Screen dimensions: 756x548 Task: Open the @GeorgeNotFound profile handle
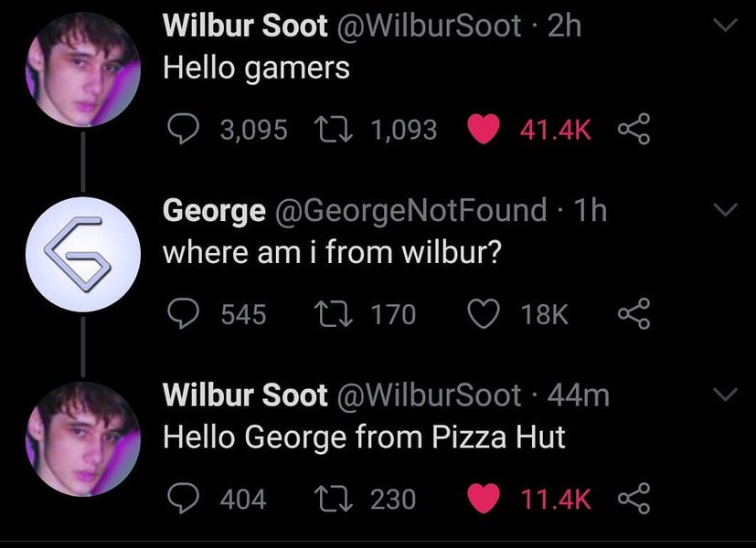[410, 211]
